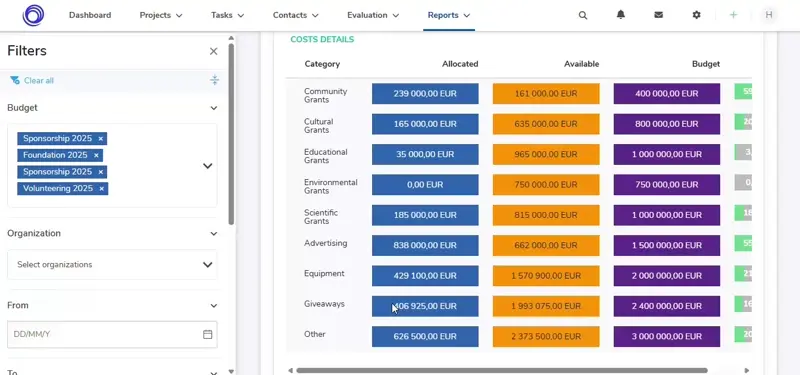Click Community Grants budget 400 000,00 EUR

667,94
